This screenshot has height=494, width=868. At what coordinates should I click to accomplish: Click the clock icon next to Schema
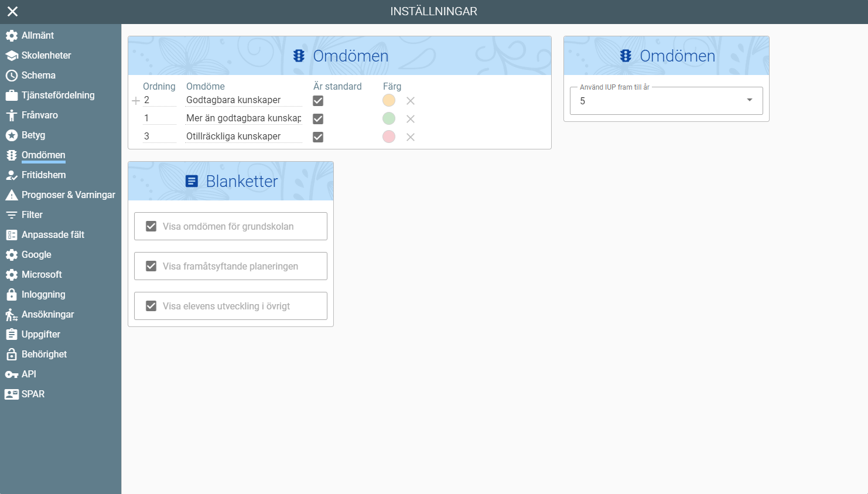11,76
